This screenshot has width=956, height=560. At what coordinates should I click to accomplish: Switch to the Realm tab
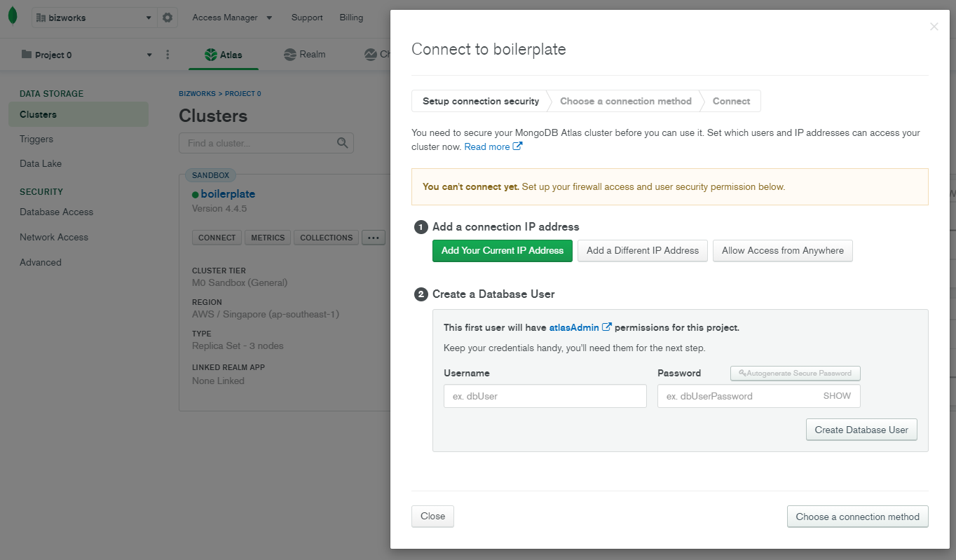click(x=305, y=55)
